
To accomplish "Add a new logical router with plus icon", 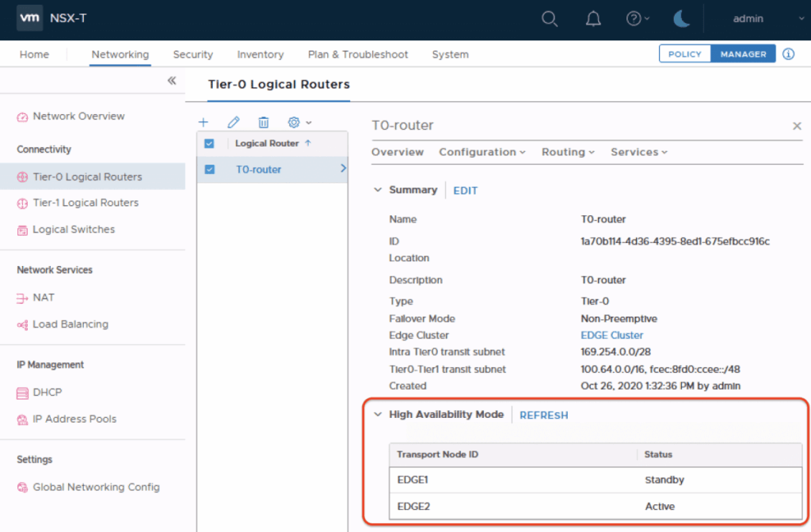I will (204, 123).
